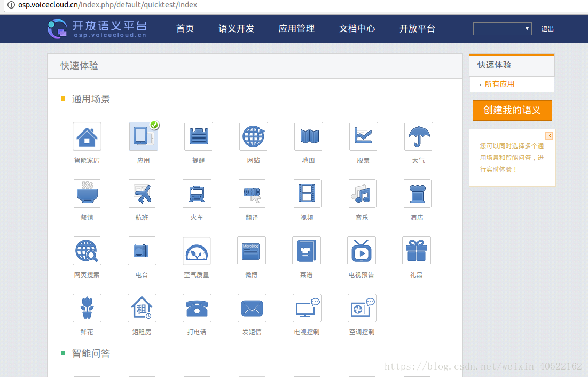Choose the 网页搜索 web search icon

87,251
